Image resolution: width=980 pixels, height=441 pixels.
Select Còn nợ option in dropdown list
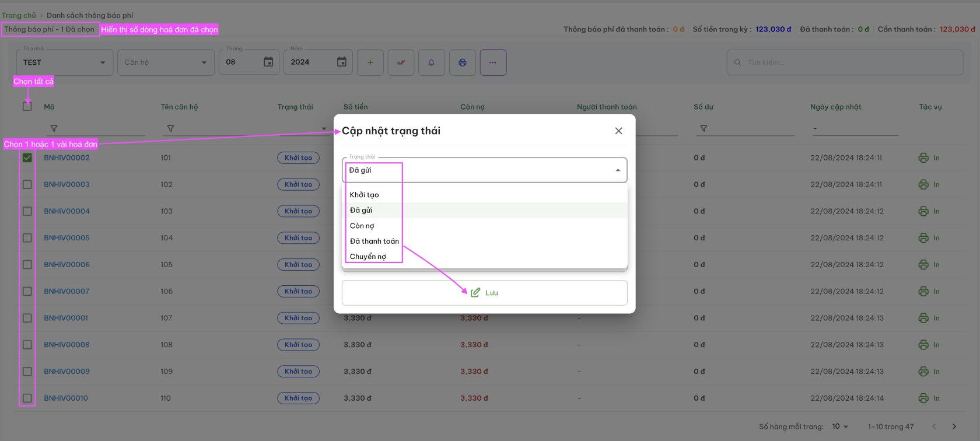coord(485,226)
